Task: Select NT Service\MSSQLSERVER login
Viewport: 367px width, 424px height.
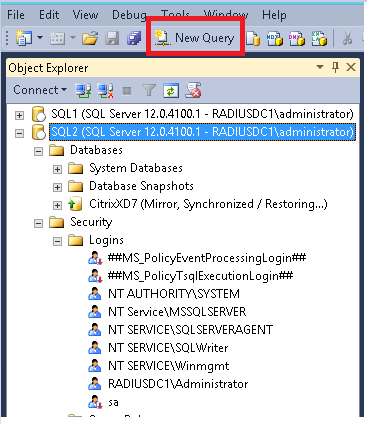Action: coord(177,312)
